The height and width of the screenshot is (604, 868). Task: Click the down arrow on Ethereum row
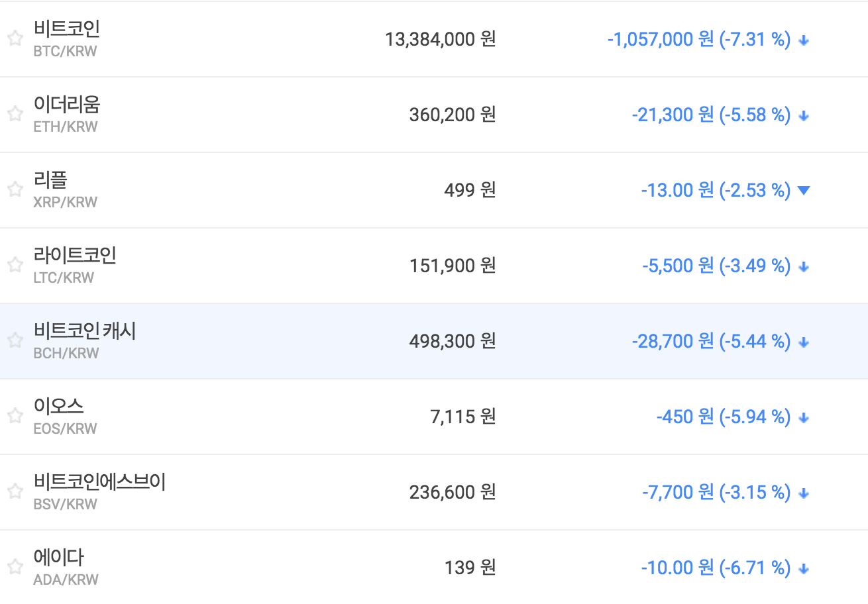pyautogui.click(x=804, y=115)
